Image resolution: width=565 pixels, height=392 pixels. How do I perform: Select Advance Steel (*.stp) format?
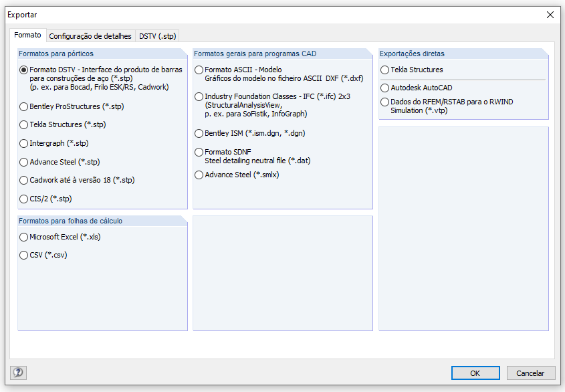coord(24,162)
